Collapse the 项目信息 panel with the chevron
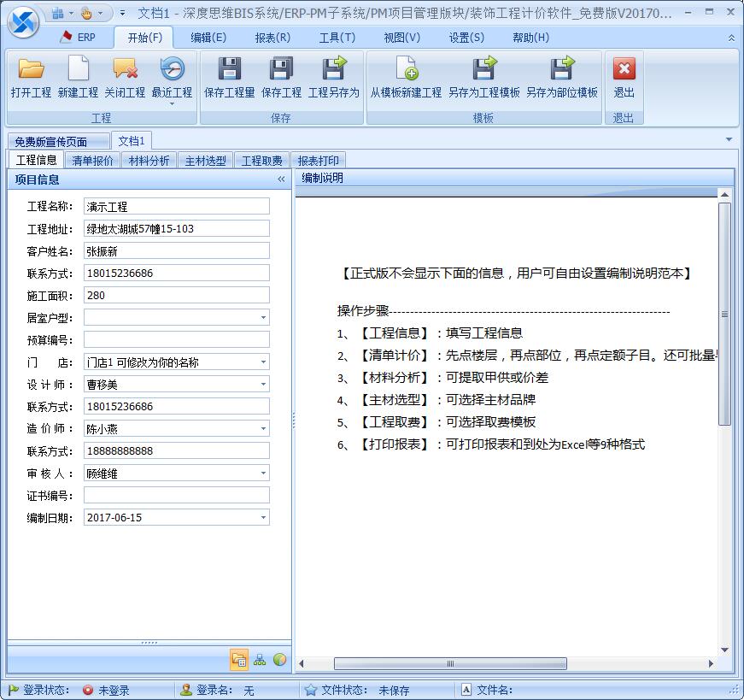Screen dimensions: 744x700 click(281, 179)
